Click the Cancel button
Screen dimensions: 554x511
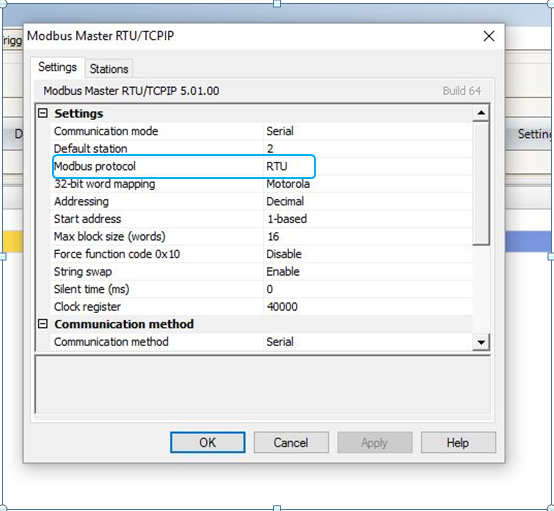point(291,442)
